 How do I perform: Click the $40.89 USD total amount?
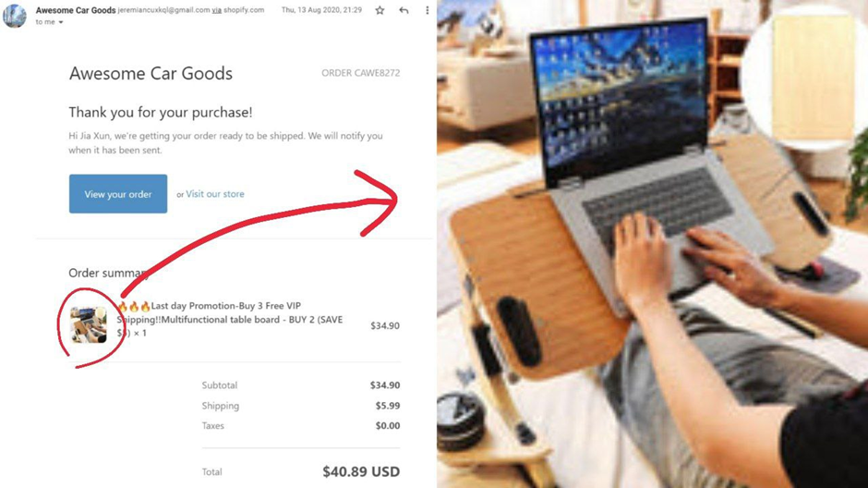(x=361, y=471)
